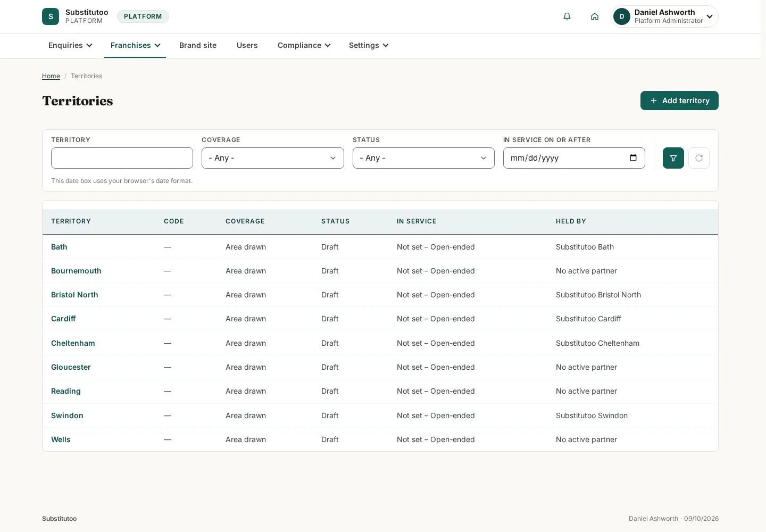Click 'Area drawn' in the Cardiff row
The height and width of the screenshot is (532, 766).
[246, 319]
